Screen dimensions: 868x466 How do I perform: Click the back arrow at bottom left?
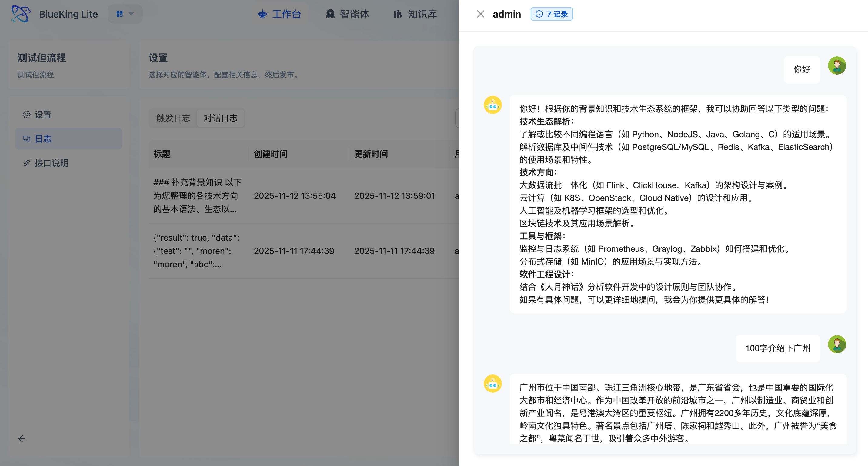pos(22,438)
